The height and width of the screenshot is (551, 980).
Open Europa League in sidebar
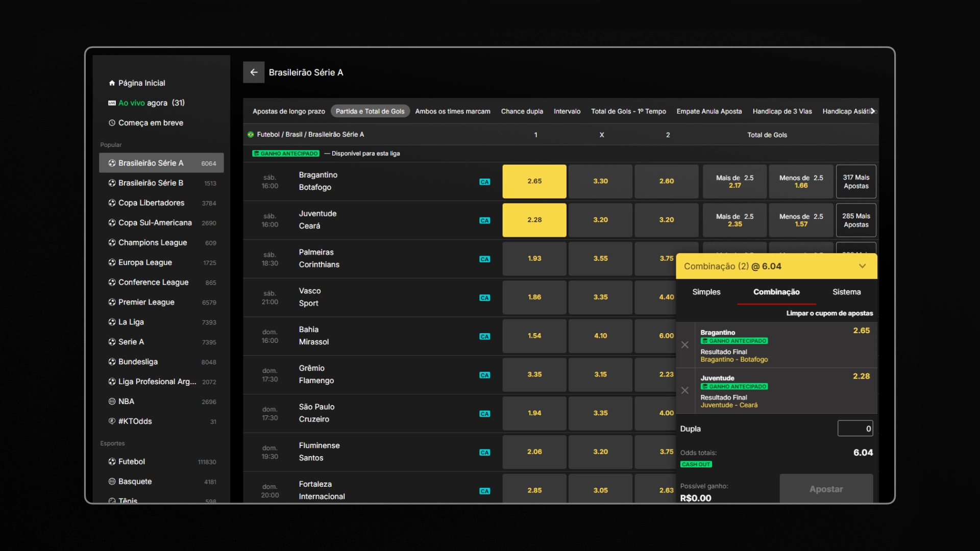click(x=161, y=263)
